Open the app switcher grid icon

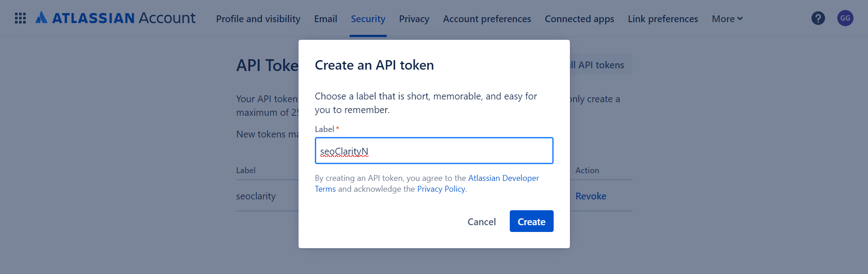click(x=20, y=18)
